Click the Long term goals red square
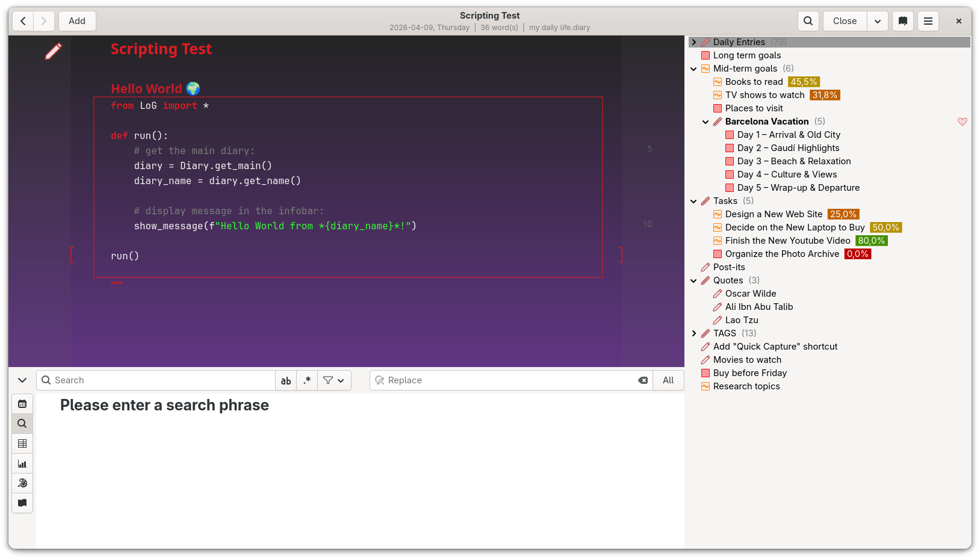 (x=706, y=55)
